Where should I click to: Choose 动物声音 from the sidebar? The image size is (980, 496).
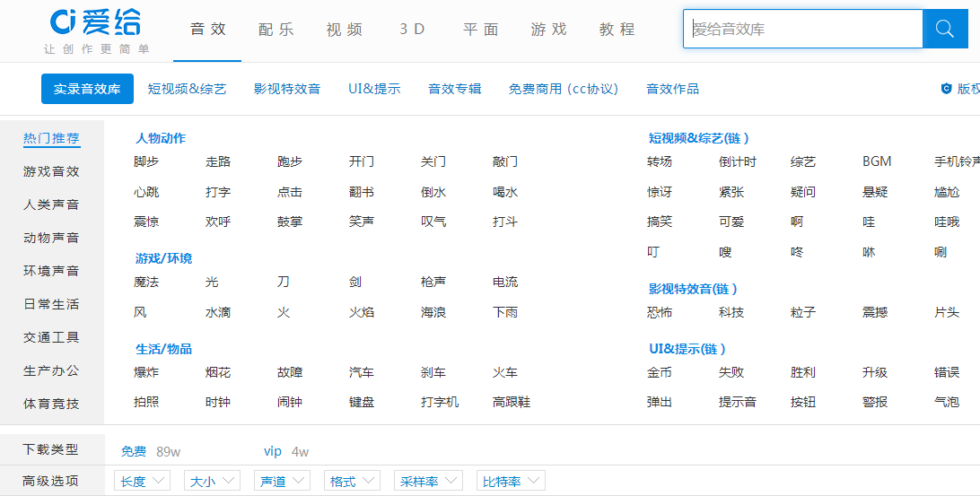[x=51, y=238]
